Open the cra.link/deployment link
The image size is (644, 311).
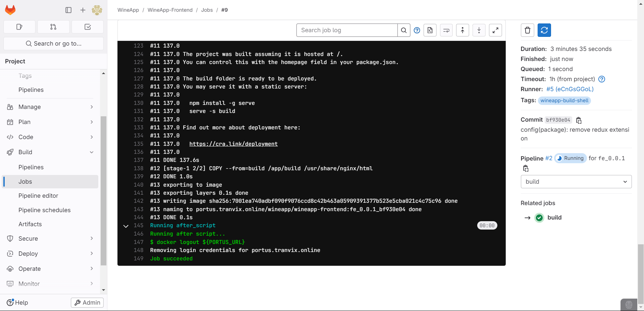(x=233, y=144)
